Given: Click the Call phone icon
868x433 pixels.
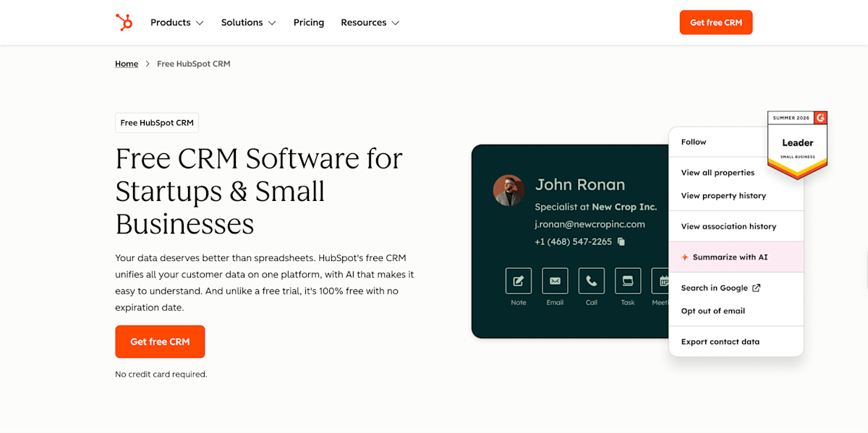Looking at the screenshot, I should point(592,280).
